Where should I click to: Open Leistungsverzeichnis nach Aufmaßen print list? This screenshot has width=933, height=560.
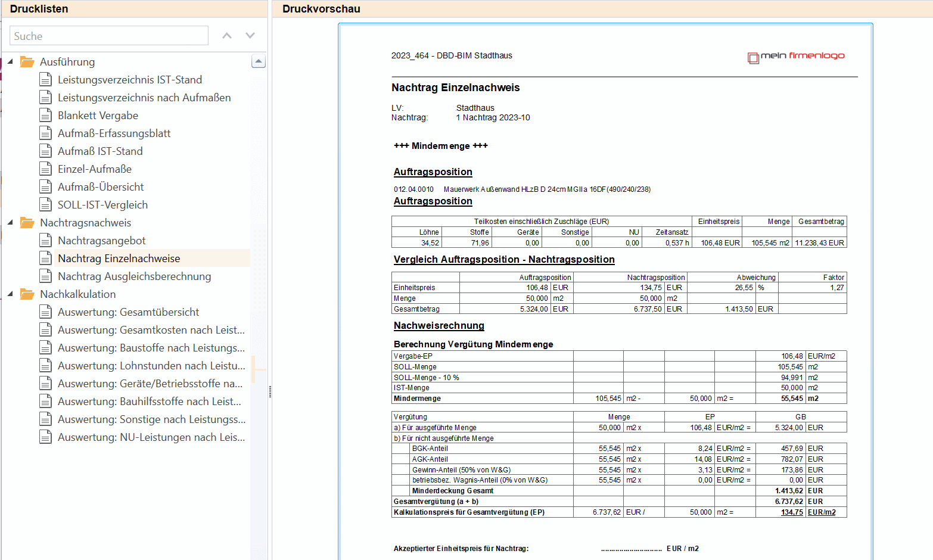(144, 98)
